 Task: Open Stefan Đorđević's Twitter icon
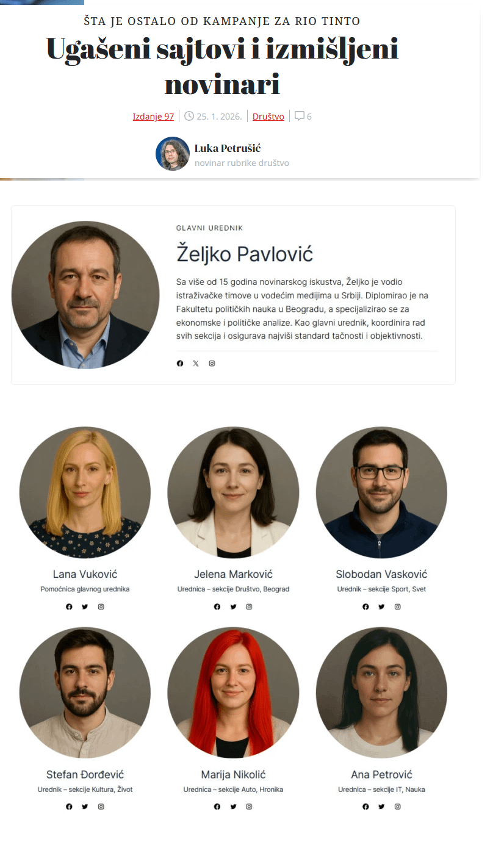[85, 807]
